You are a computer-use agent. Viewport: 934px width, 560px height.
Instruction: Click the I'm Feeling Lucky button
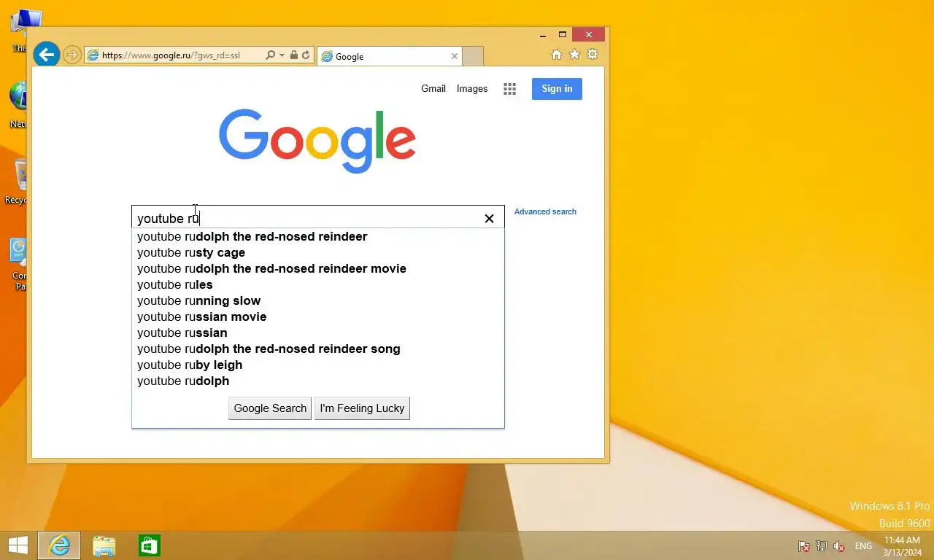[x=362, y=408]
